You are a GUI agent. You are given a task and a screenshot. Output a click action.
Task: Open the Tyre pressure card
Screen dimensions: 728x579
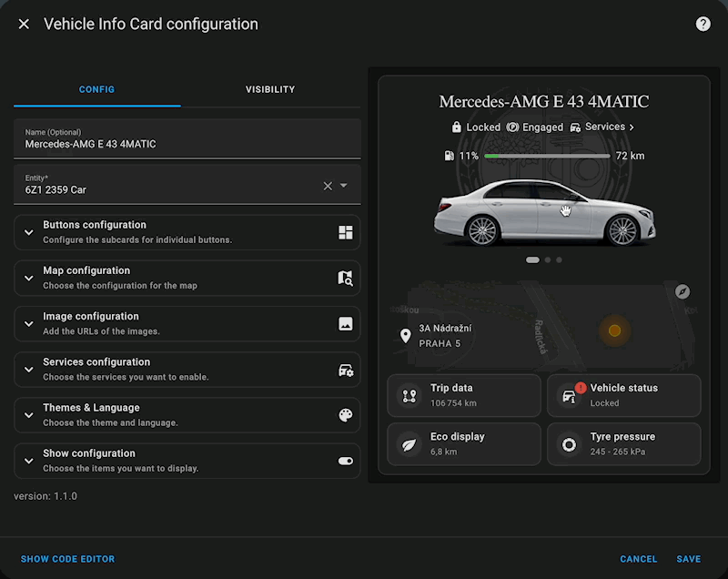click(623, 444)
